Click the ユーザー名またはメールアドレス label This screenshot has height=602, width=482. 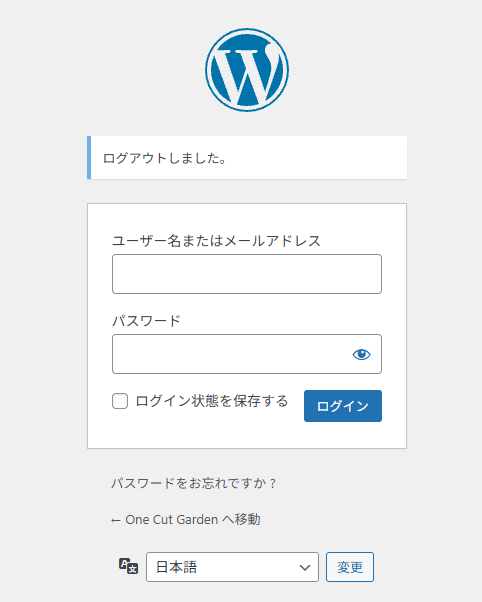click(x=216, y=241)
